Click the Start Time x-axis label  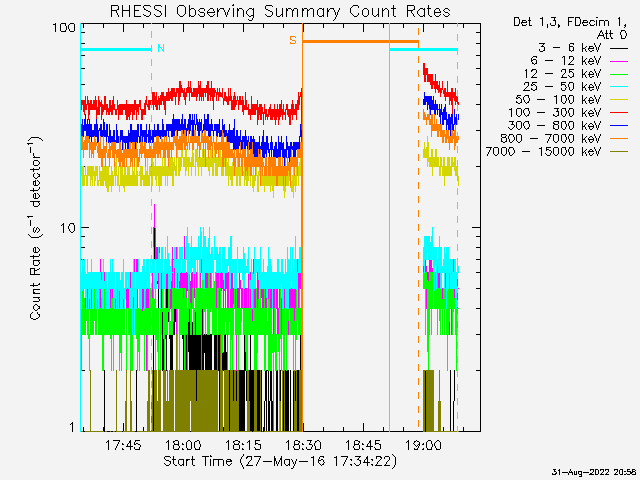click(279, 461)
